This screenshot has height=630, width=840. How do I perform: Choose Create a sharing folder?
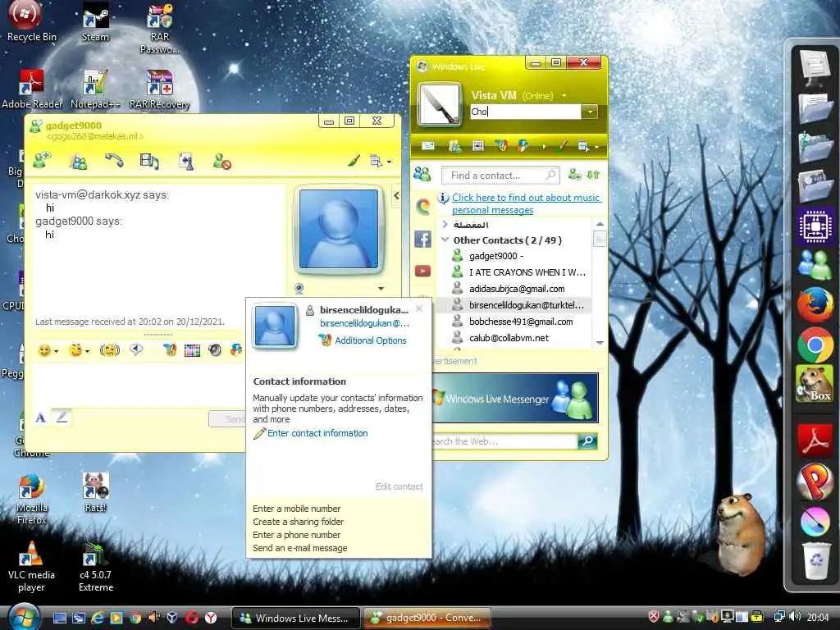click(299, 522)
